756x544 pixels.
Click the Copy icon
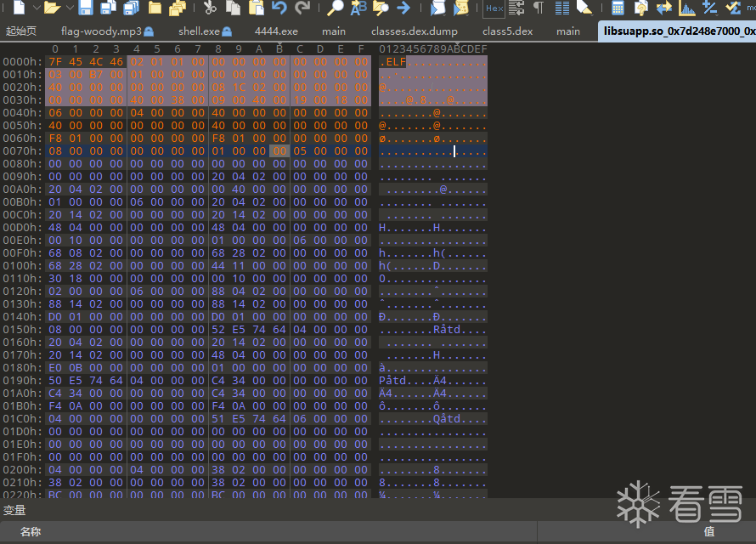coord(234,8)
